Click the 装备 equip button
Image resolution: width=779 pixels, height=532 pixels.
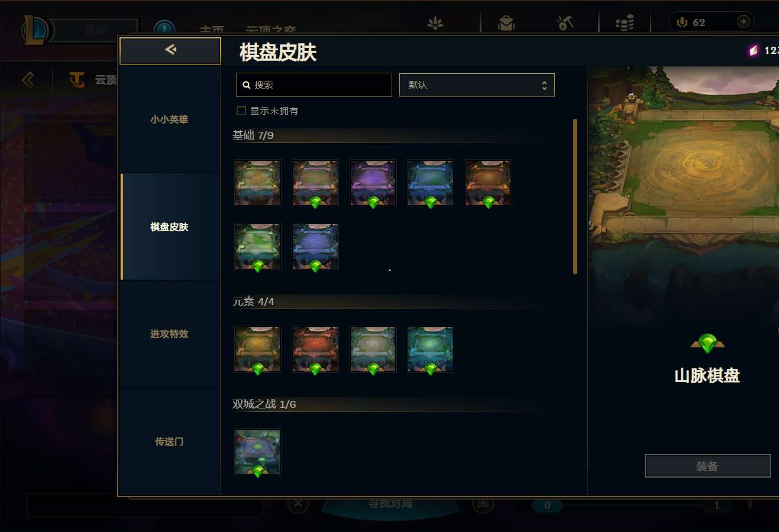pyautogui.click(x=707, y=466)
